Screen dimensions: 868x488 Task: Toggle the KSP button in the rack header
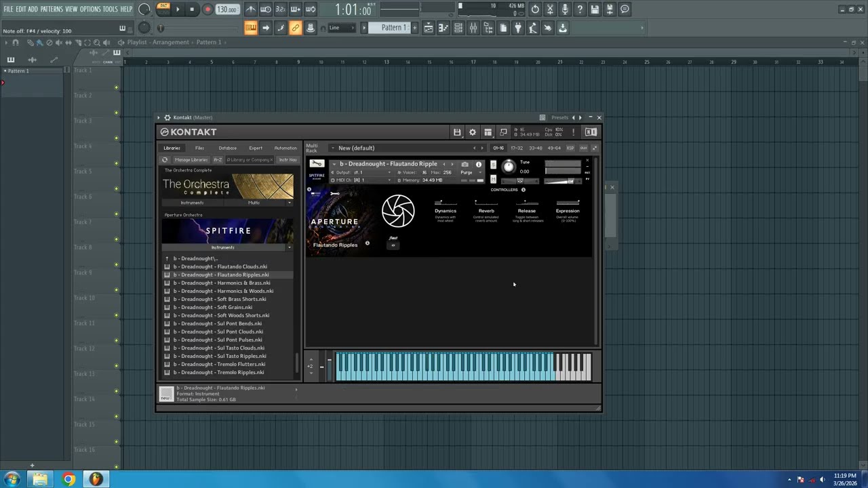(570, 148)
